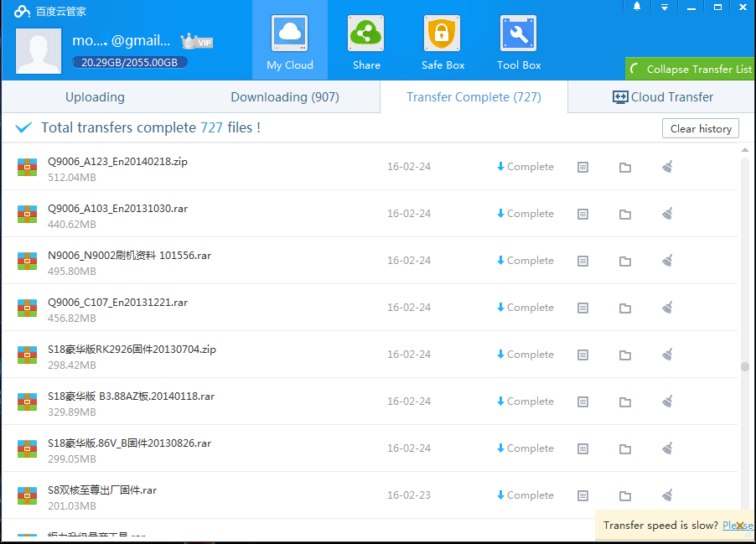Click the 440.62MB file size text
The height and width of the screenshot is (544, 756).
coord(72,225)
